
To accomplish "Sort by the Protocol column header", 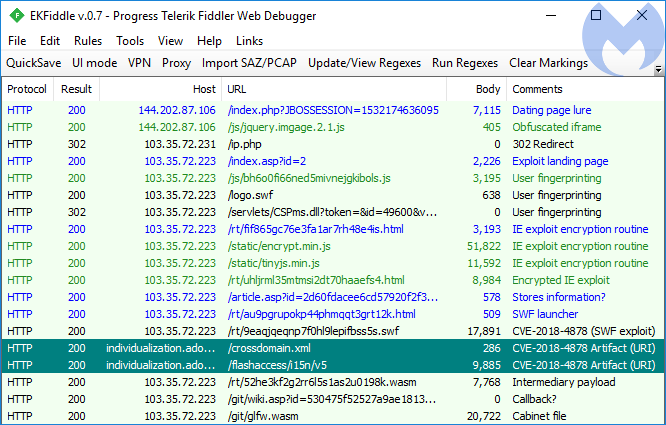I will coord(27,89).
